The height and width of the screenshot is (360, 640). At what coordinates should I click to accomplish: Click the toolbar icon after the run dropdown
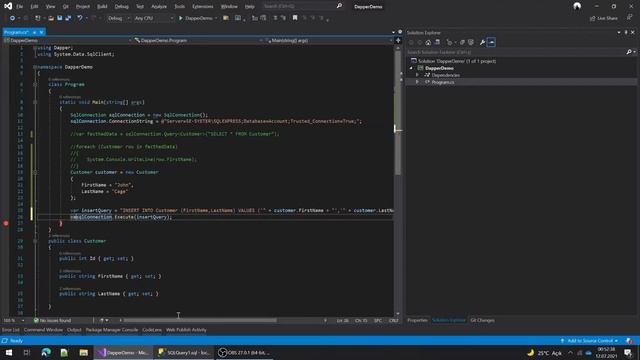pos(226,18)
